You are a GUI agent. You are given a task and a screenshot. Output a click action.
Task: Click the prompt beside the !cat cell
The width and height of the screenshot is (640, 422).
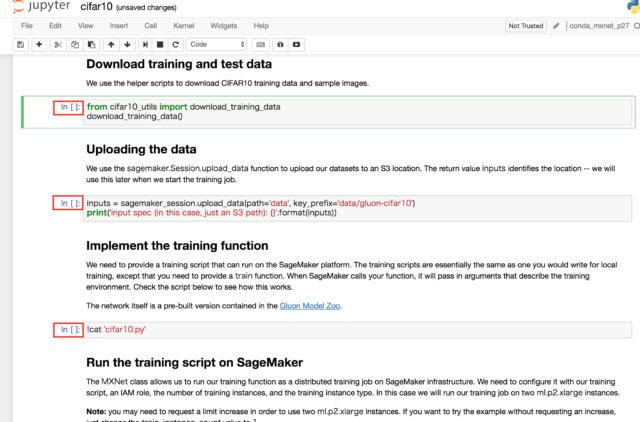point(68,330)
